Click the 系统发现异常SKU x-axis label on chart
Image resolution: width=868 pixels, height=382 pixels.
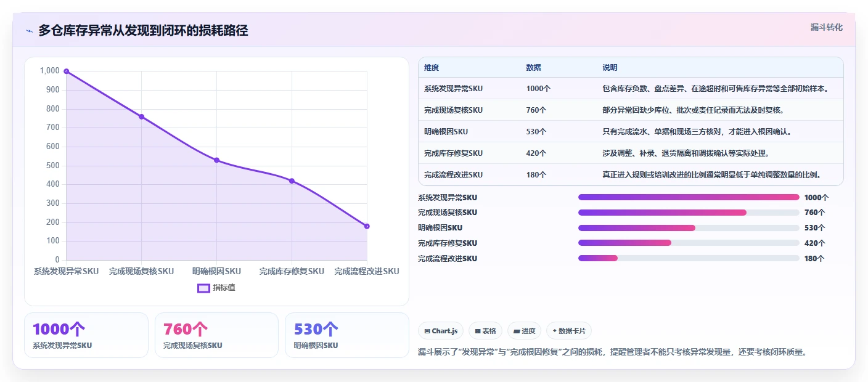pyautogui.click(x=66, y=271)
